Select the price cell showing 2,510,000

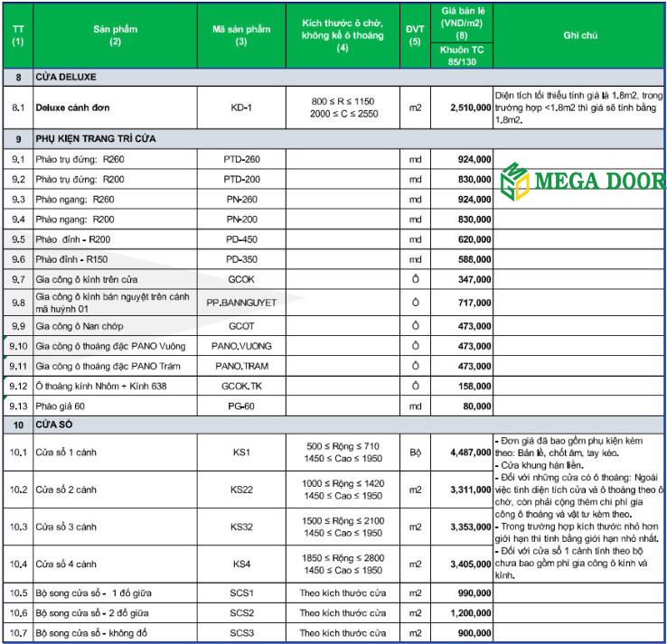pos(462,107)
